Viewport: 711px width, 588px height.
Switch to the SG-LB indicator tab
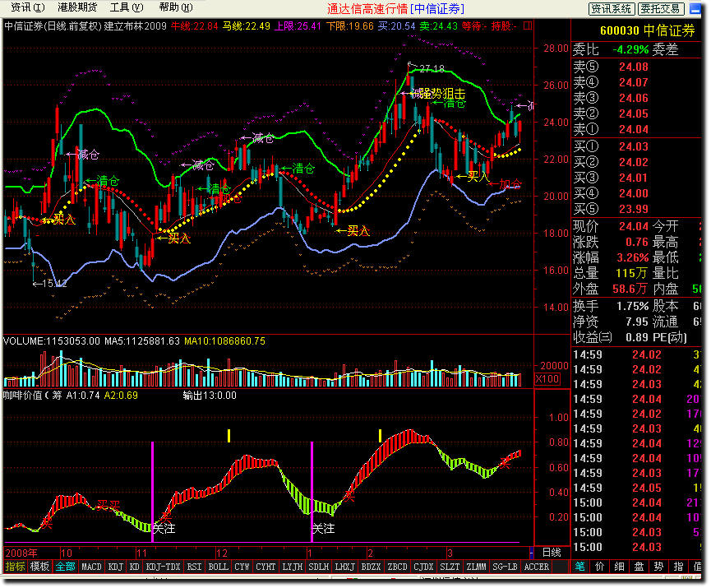505,567
